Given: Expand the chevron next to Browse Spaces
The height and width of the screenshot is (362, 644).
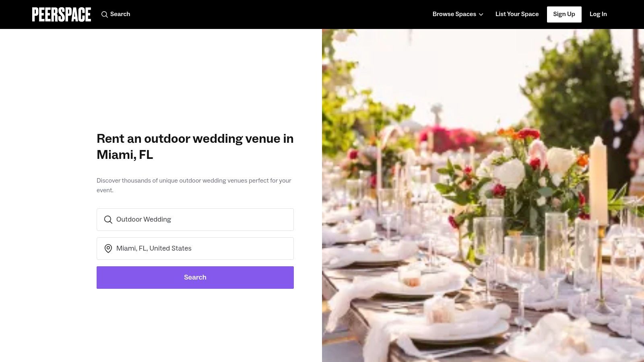Looking at the screenshot, I should coord(481,14).
